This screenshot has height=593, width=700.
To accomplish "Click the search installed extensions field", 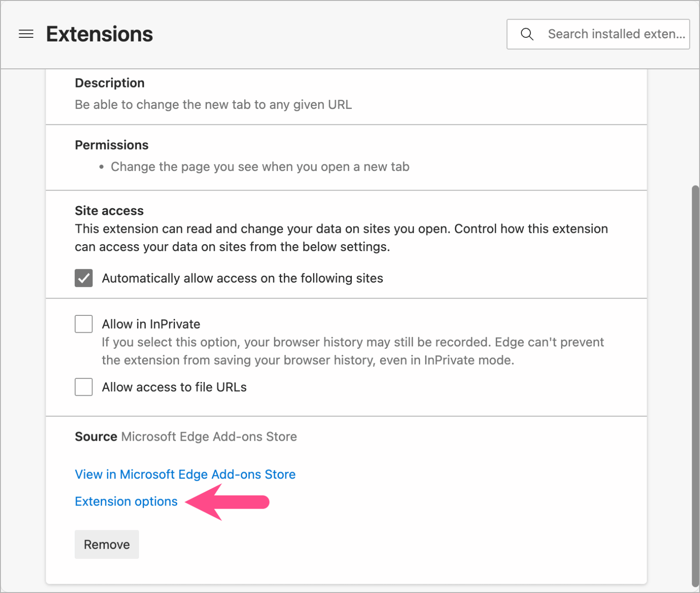I will (615, 34).
